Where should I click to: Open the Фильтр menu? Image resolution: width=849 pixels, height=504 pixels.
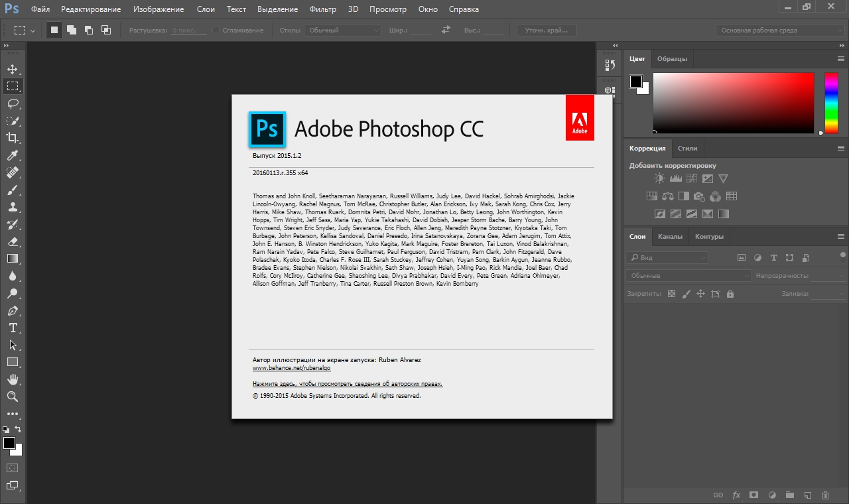pos(322,9)
